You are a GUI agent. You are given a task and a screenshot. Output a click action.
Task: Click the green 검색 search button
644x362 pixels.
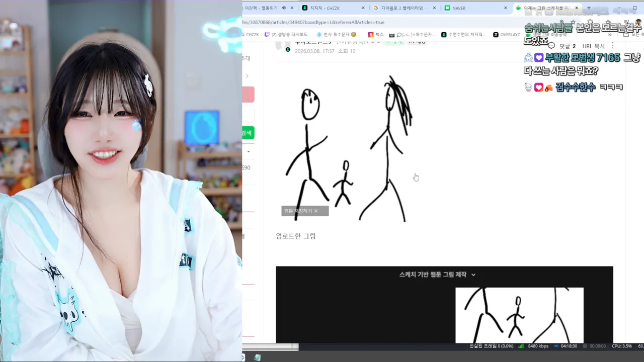click(x=248, y=133)
